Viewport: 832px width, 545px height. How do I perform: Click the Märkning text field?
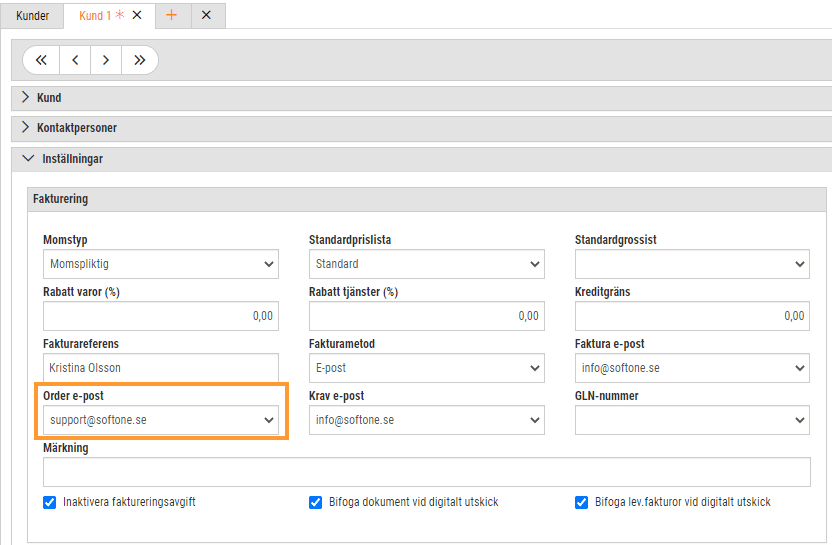[x=427, y=472]
